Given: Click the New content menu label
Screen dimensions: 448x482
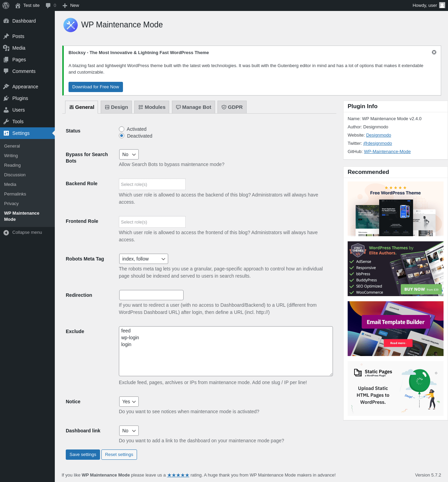Looking at the screenshot, I should click(x=75, y=5).
